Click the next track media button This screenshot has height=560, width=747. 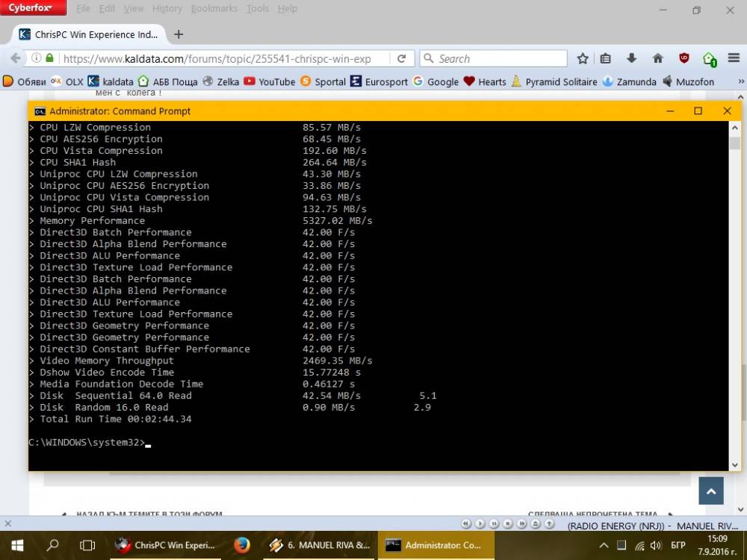[521, 523]
